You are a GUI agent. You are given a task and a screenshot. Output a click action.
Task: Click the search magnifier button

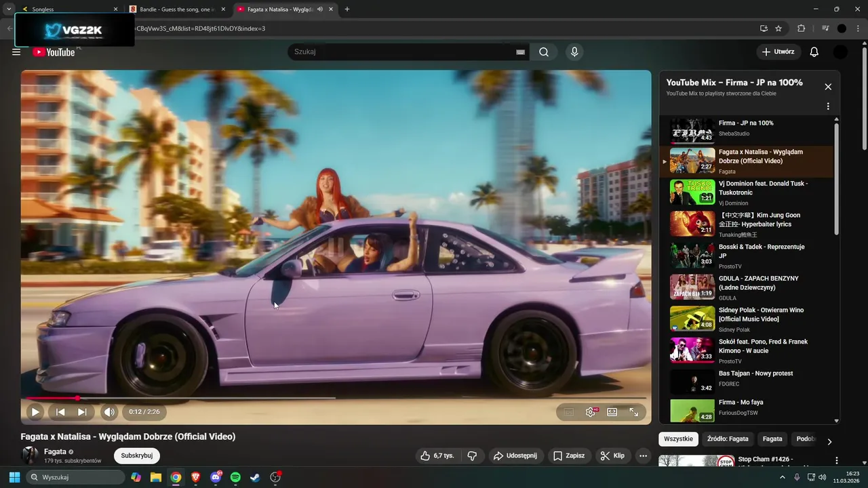(544, 52)
